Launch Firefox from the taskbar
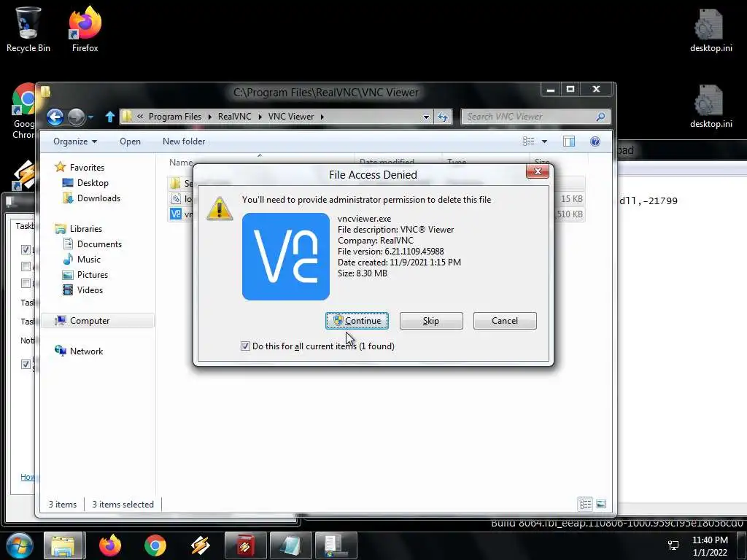The image size is (747, 560). [x=110, y=545]
